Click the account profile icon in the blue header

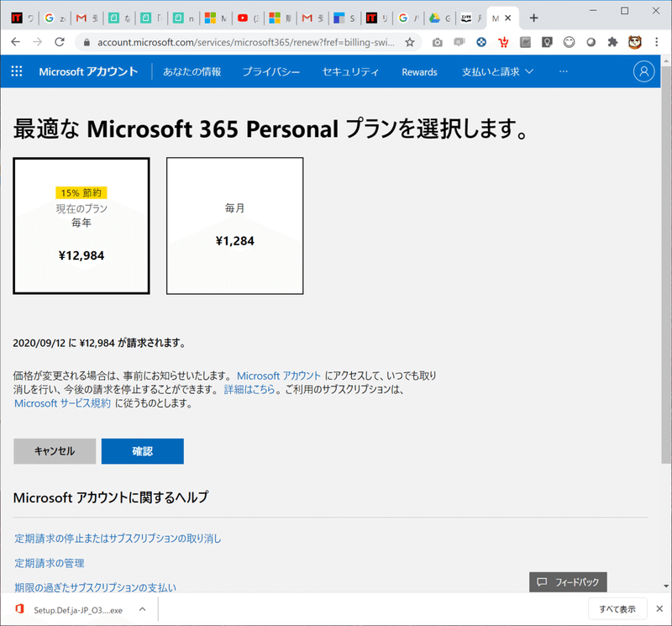643,71
